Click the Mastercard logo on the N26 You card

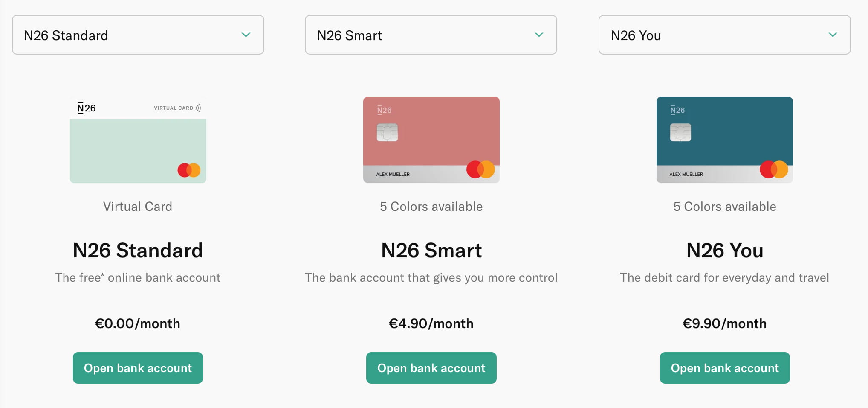(x=774, y=169)
